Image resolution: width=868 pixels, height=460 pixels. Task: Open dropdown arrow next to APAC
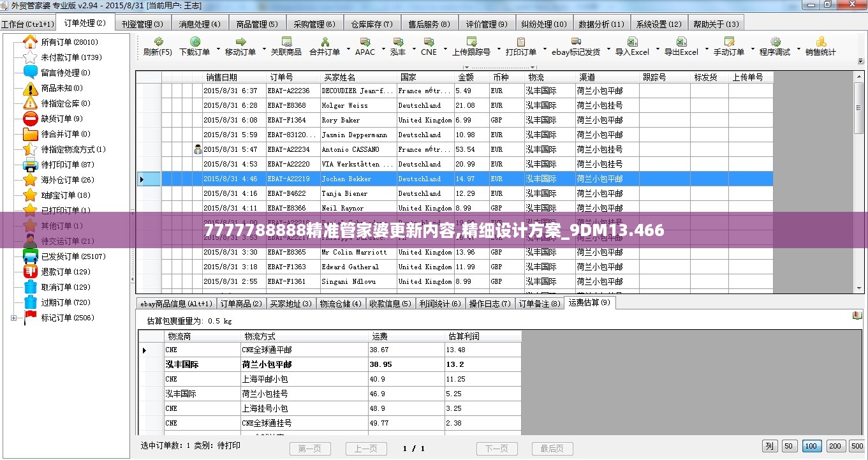[x=383, y=49]
